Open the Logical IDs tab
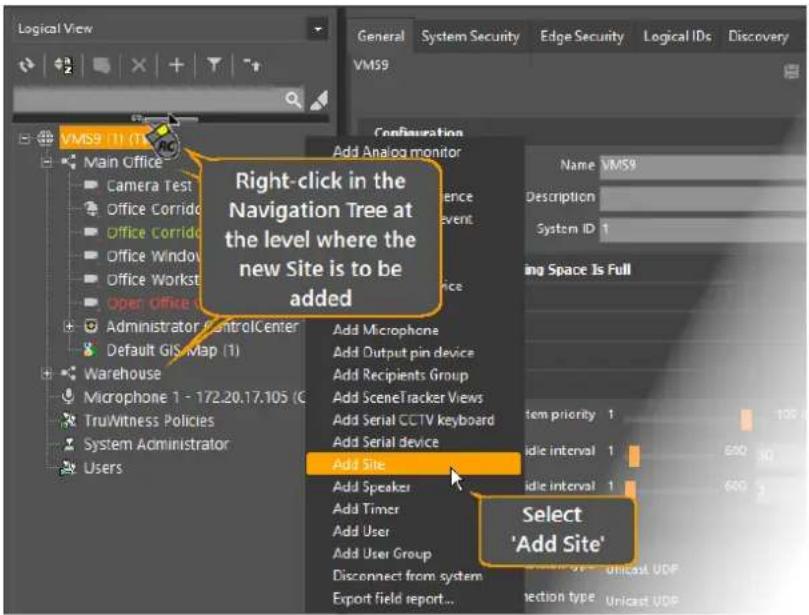This screenshot has height=615, width=809. (677, 36)
